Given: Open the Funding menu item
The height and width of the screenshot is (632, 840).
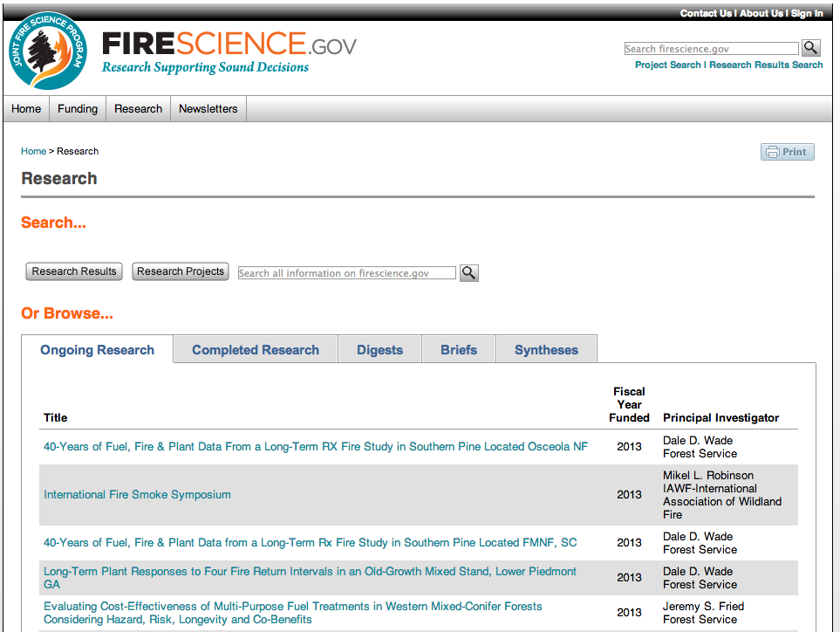Looking at the screenshot, I should click(78, 109).
